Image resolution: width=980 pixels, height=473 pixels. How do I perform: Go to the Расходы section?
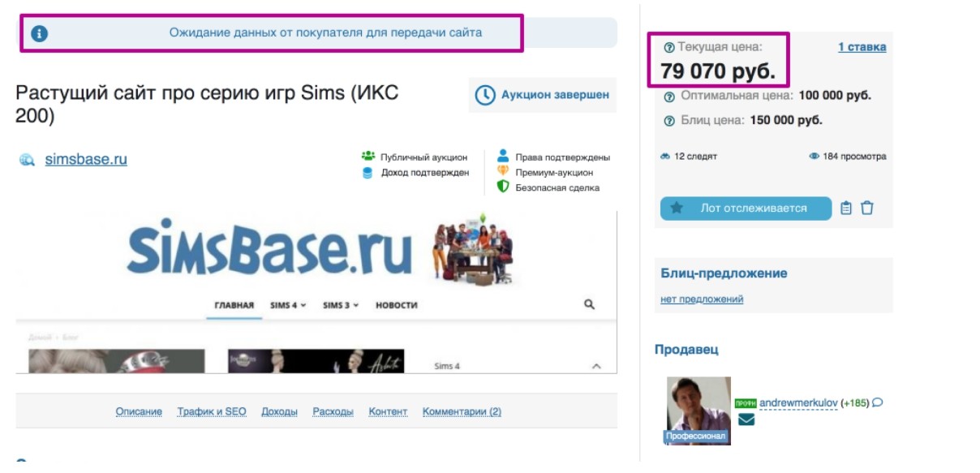click(333, 412)
